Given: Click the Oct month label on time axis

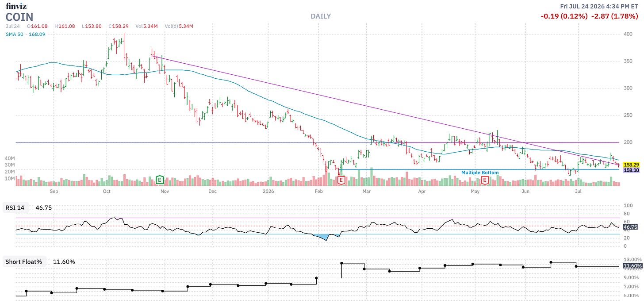Looking at the screenshot, I should point(106,192).
